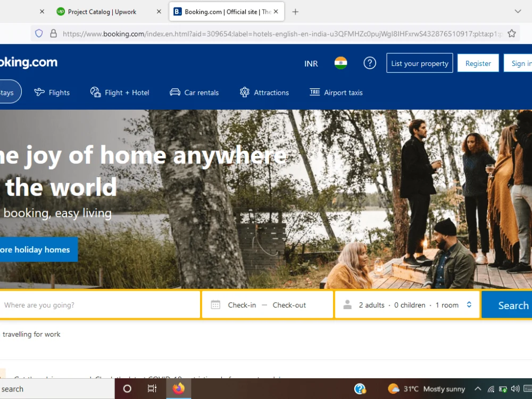
Task: Choose language via the India flag icon
Action: pos(340,63)
